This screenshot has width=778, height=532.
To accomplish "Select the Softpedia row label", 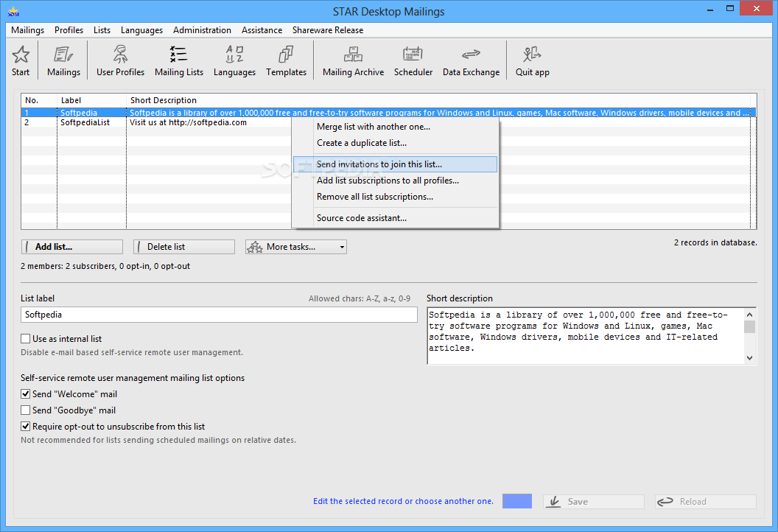I will point(79,113).
